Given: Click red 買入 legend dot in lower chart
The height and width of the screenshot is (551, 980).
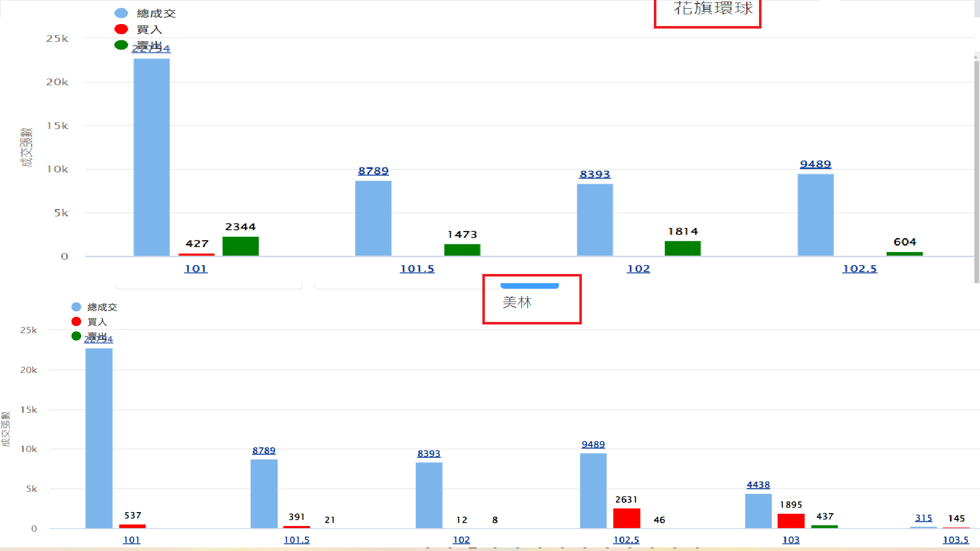Looking at the screenshot, I should click(77, 321).
